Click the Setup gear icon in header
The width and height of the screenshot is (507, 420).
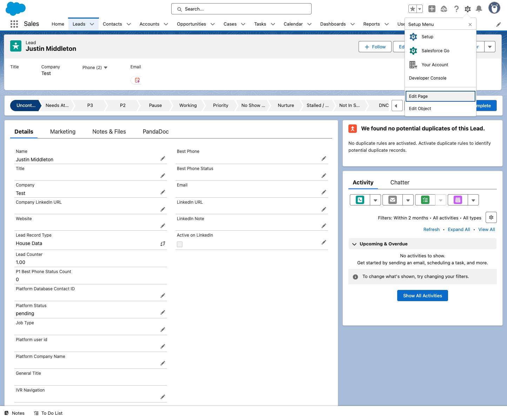click(468, 9)
